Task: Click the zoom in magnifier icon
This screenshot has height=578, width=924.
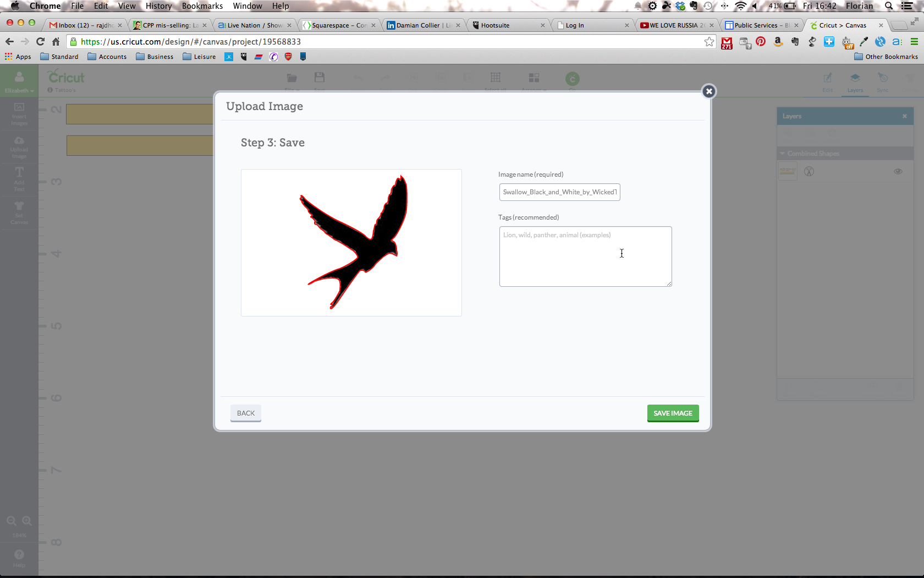Action: coord(27,521)
